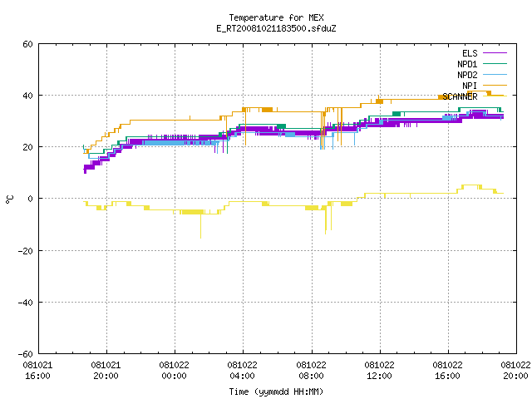Click the x-axis tick label 081022 04:00
This screenshot has height=399, width=532.
coord(242,371)
